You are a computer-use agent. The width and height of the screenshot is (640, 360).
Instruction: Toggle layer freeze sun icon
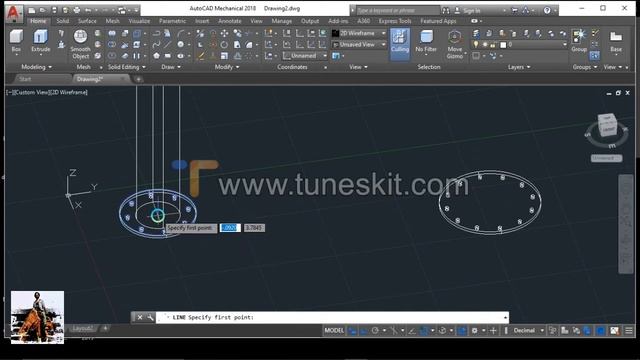484,44
